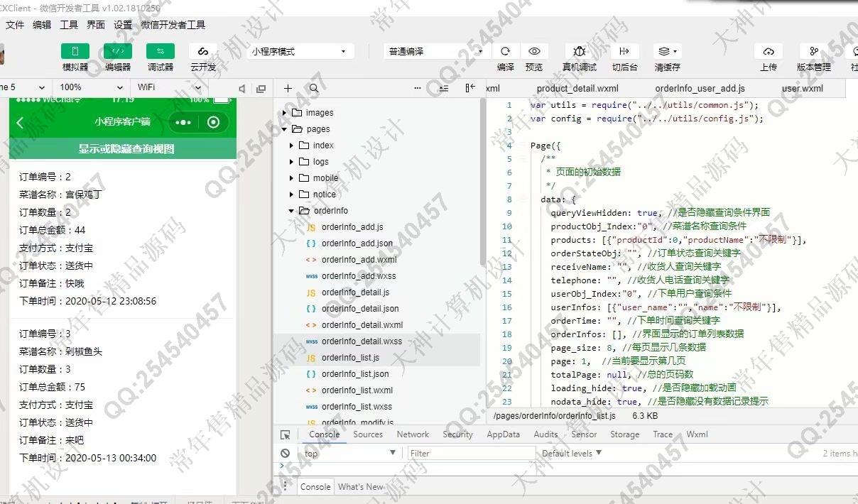Expand the images folder arrow
The height and width of the screenshot is (504, 858).
pyautogui.click(x=285, y=113)
